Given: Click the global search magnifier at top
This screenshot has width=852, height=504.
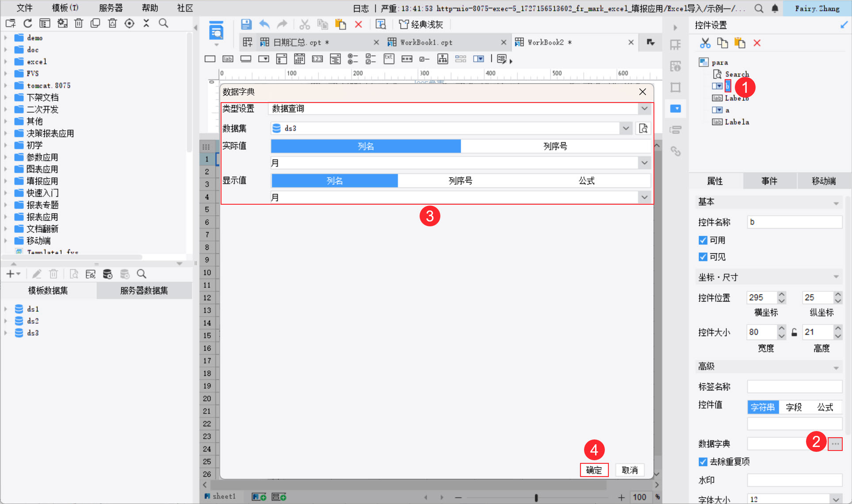Looking at the screenshot, I should point(759,8).
